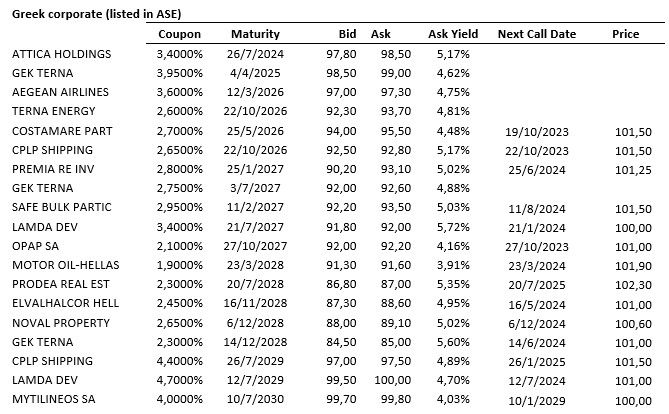Select the OPAP SA cell
Screen dimensions: 669x414
(37, 245)
